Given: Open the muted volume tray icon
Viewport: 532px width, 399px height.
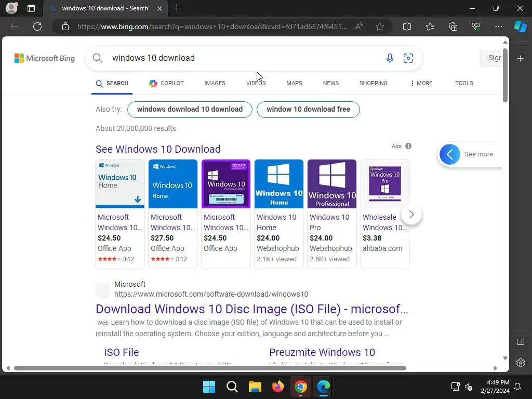Looking at the screenshot, I should click(x=469, y=387).
